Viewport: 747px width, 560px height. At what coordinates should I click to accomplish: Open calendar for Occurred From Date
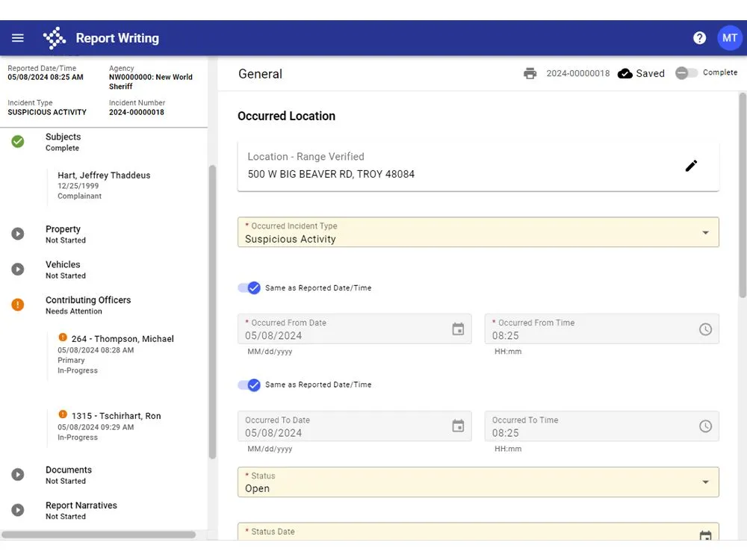point(458,329)
